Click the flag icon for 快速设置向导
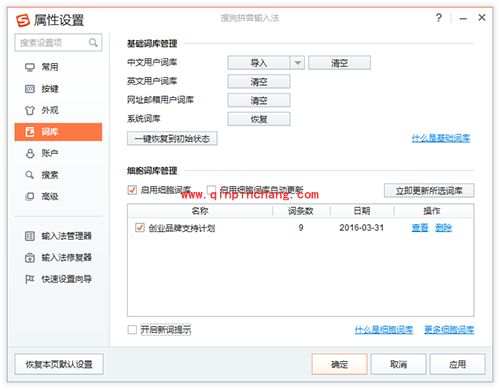 (x=30, y=279)
